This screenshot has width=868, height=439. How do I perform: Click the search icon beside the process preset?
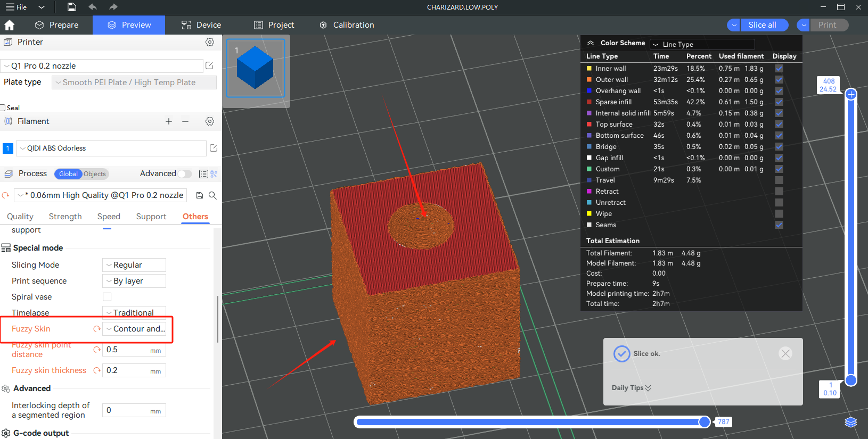click(212, 195)
